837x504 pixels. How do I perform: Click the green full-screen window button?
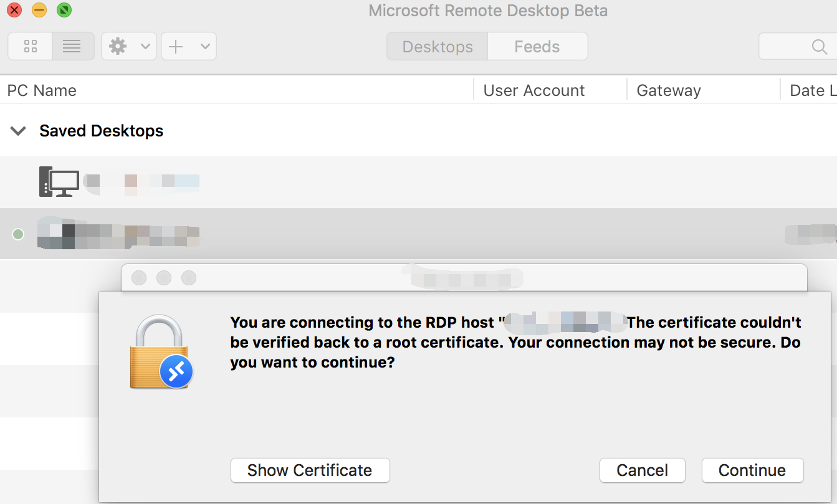click(x=64, y=10)
